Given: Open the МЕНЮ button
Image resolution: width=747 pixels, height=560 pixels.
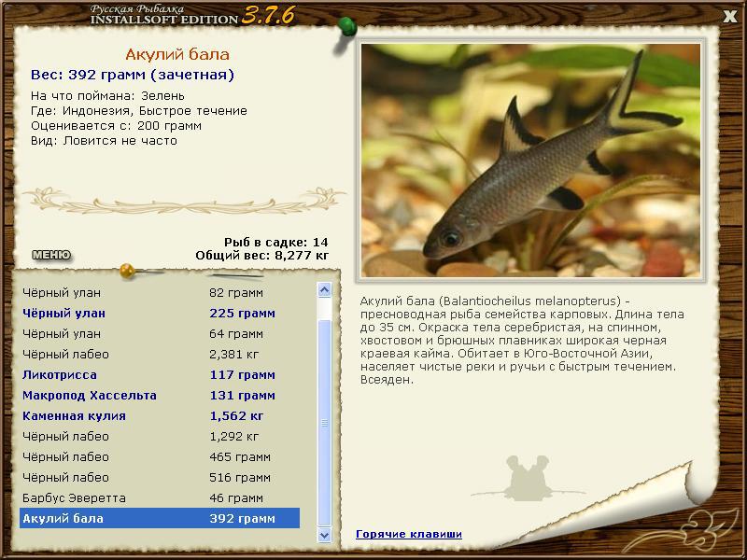Looking at the screenshot, I should [51, 255].
